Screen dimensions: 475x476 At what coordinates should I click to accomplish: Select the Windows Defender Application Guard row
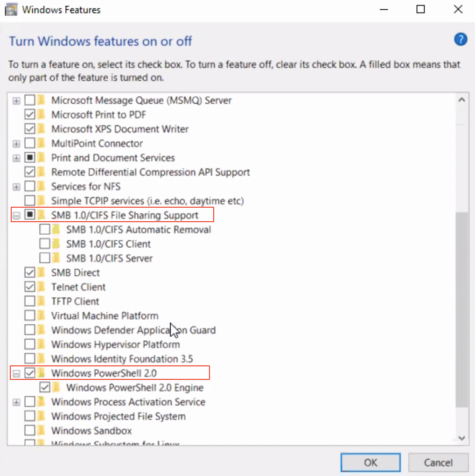(x=133, y=329)
